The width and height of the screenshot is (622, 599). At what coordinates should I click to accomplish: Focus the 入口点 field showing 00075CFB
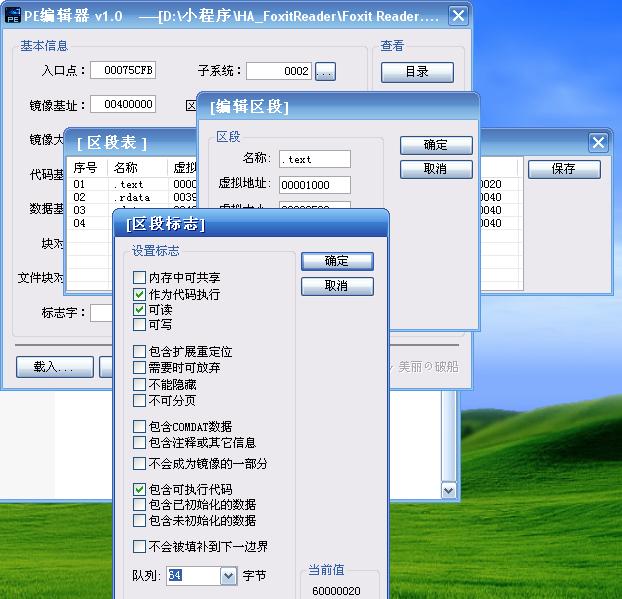[123, 70]
